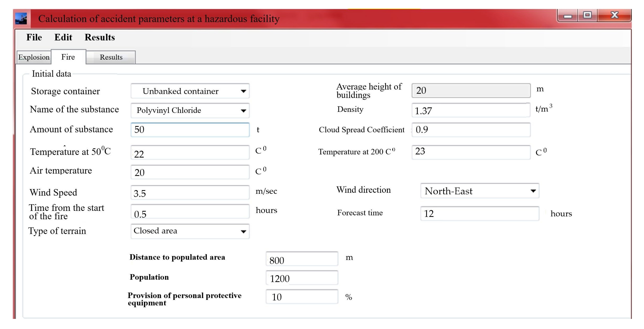Open the File menu

pyautogui.click(x=34, y=37)
